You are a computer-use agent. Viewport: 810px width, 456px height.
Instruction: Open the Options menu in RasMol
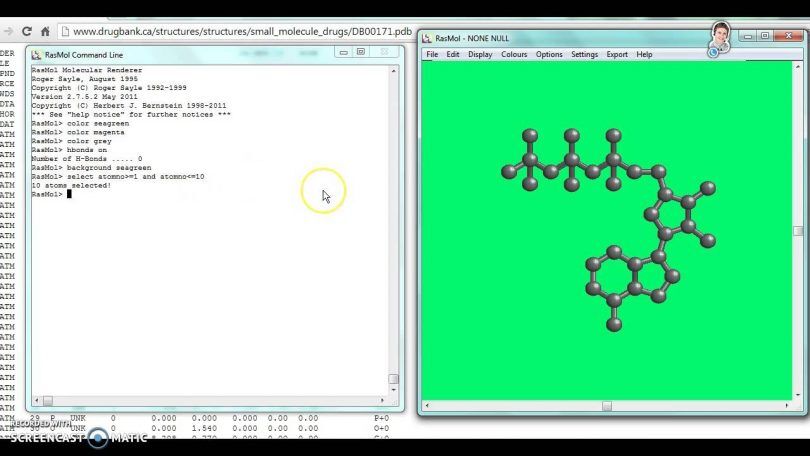(549, 54)
